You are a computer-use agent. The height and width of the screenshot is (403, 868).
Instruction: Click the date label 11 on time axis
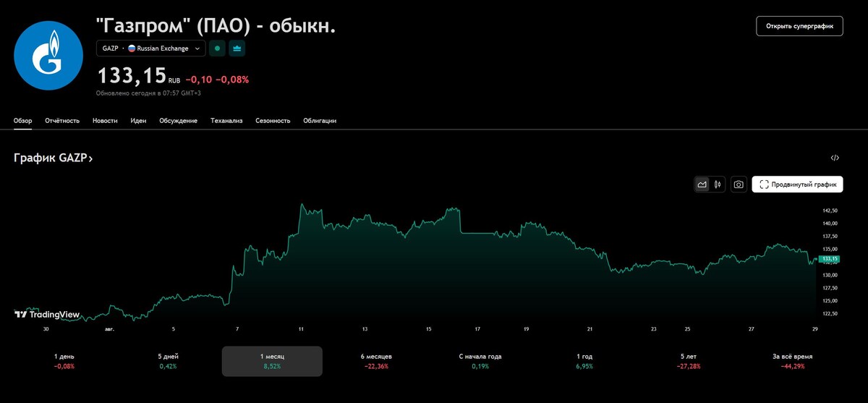(301, 329)
